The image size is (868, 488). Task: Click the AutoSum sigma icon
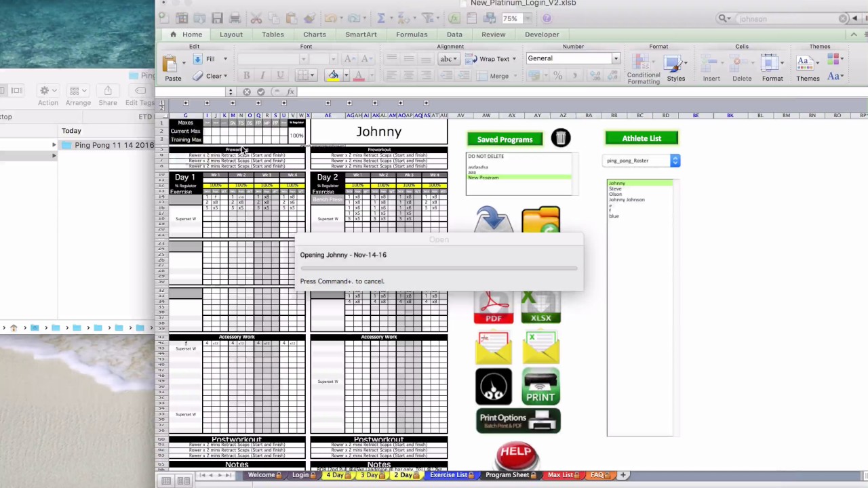(x=381, y=18)
